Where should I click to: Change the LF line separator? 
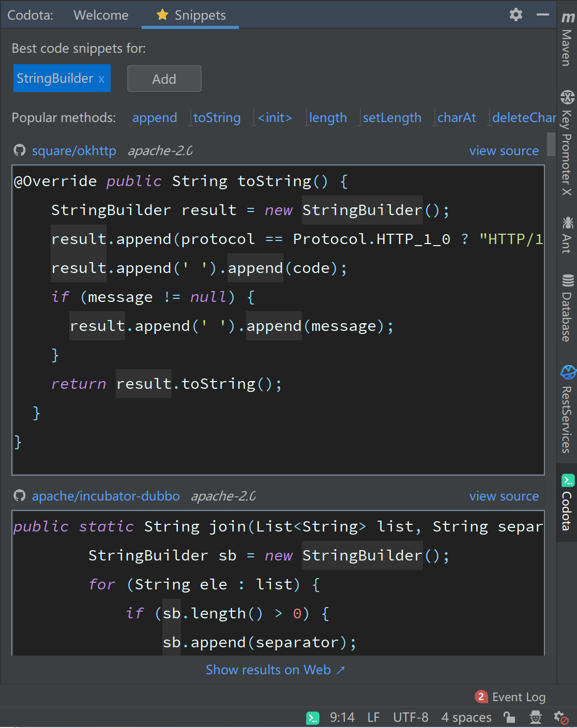[373, 718]
